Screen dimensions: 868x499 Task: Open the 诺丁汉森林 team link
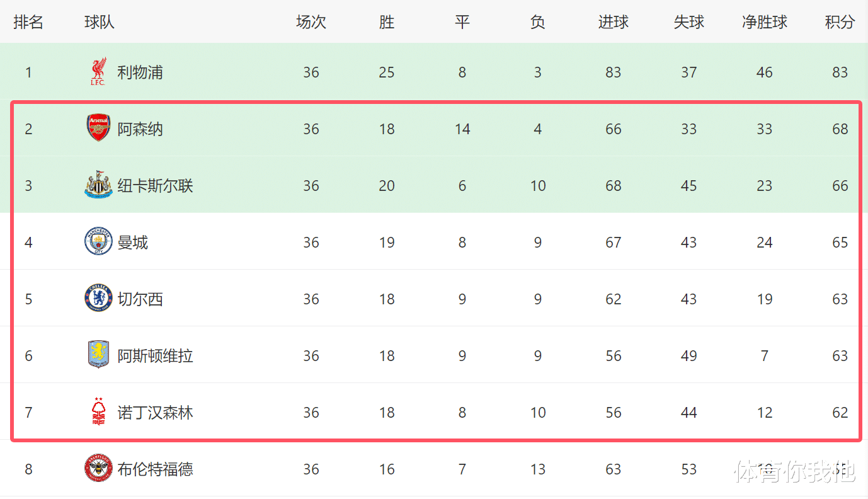tap(155, 413)
